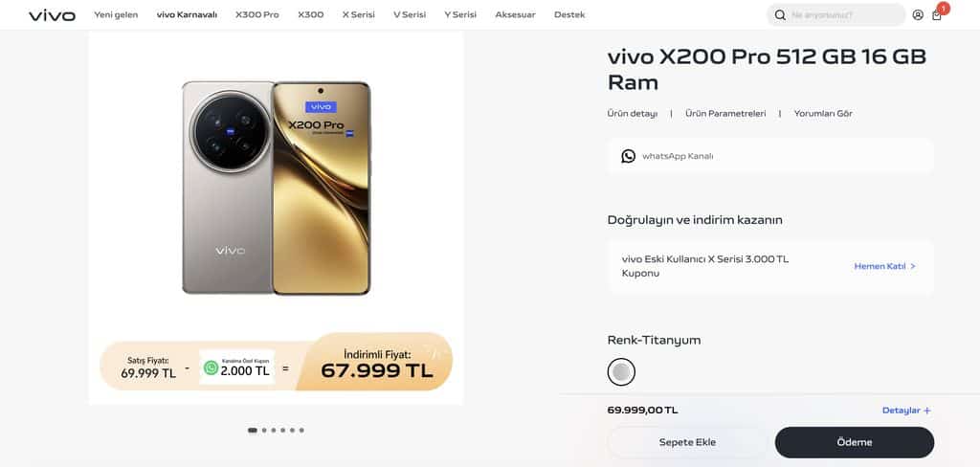Click the Sepete Ekle button

click(x=687, y=443)
